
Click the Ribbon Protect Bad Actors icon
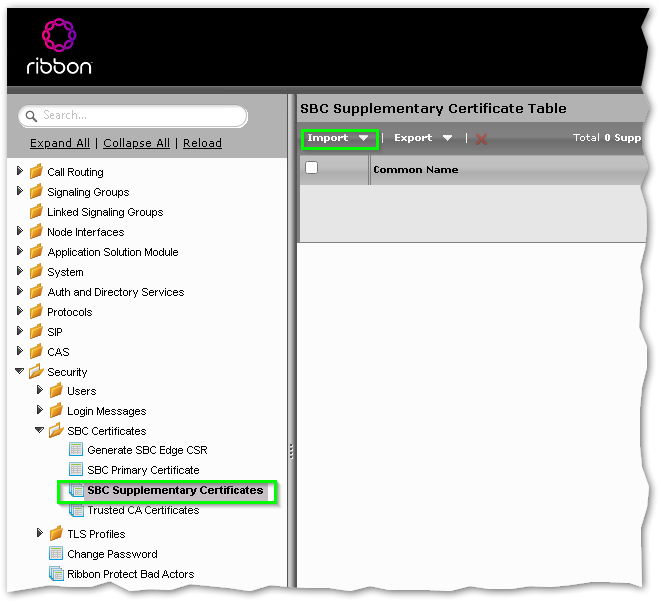[56, 573]
